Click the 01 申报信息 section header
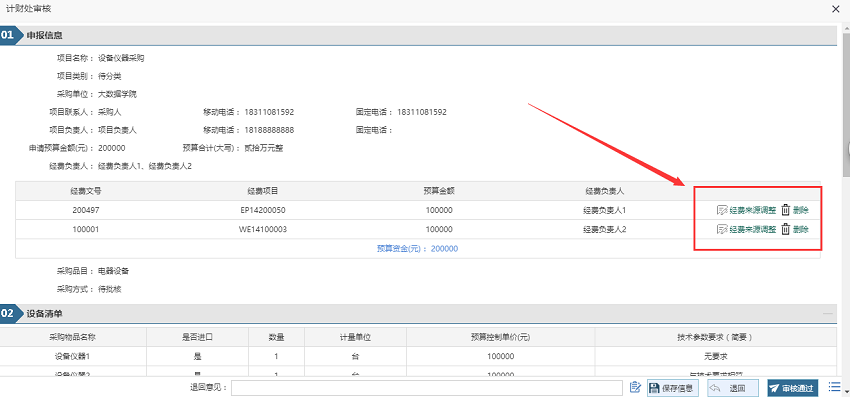Viewport: 850px width, 397px height. click(x=418, y=36)
